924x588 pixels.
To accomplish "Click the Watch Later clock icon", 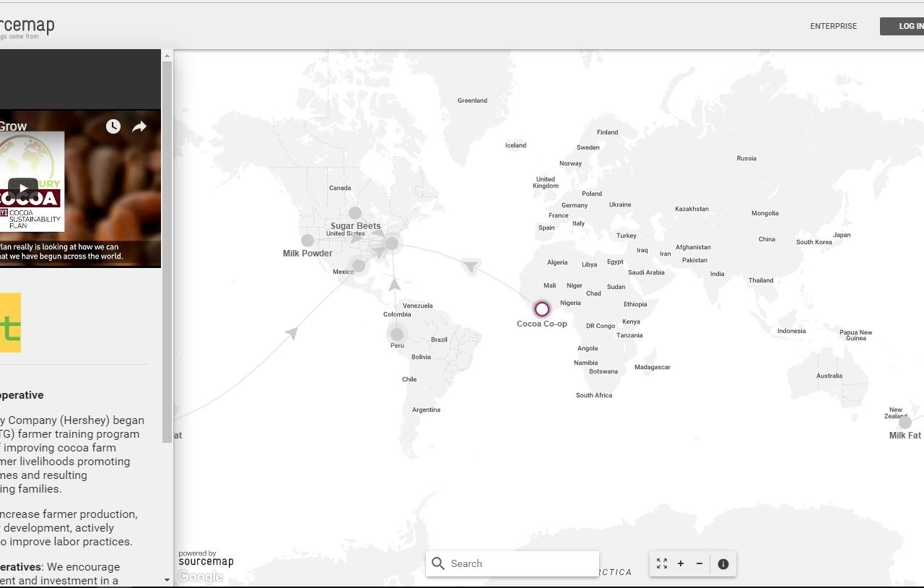I will click(x=113, y=126).
